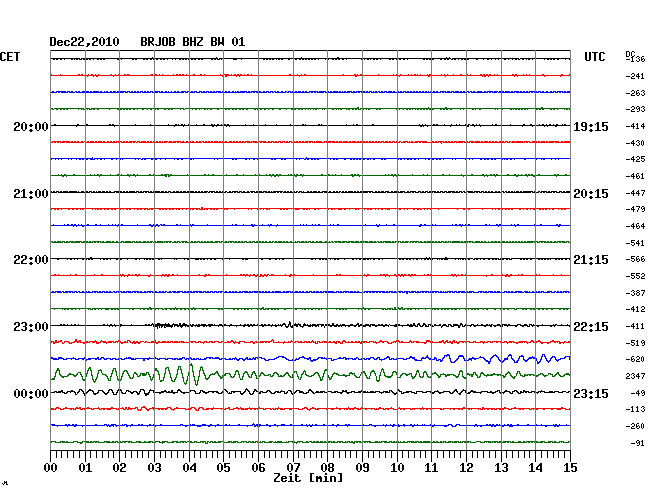
Task: Click the DC offset value "-425"
Action: coord(635,159)
